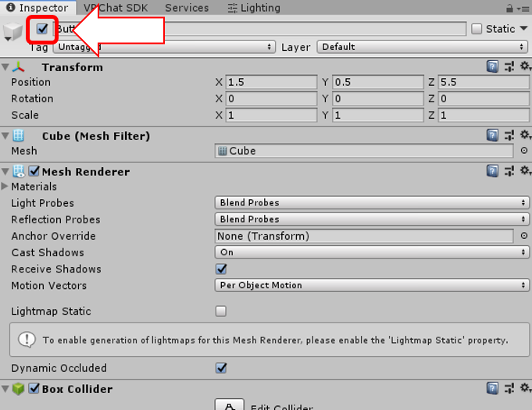
Task: Open the Lighting tab
Action: [254, 8]
